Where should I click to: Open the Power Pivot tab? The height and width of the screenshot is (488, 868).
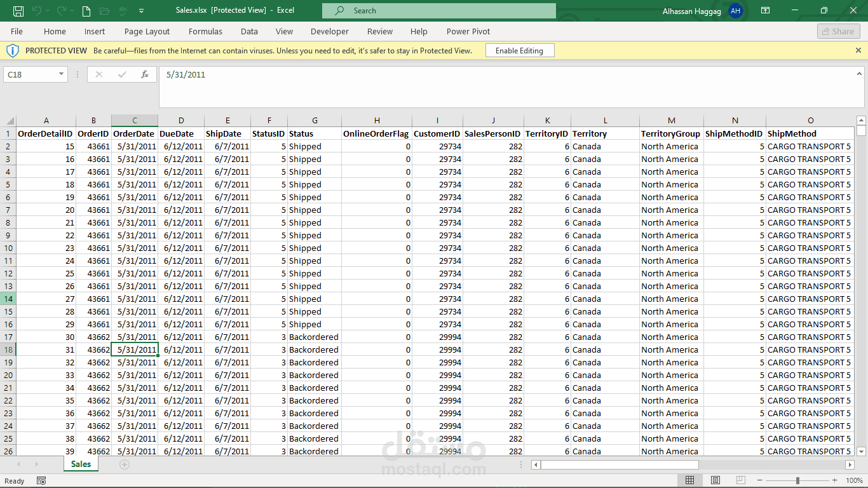click(x=468, y=31)
